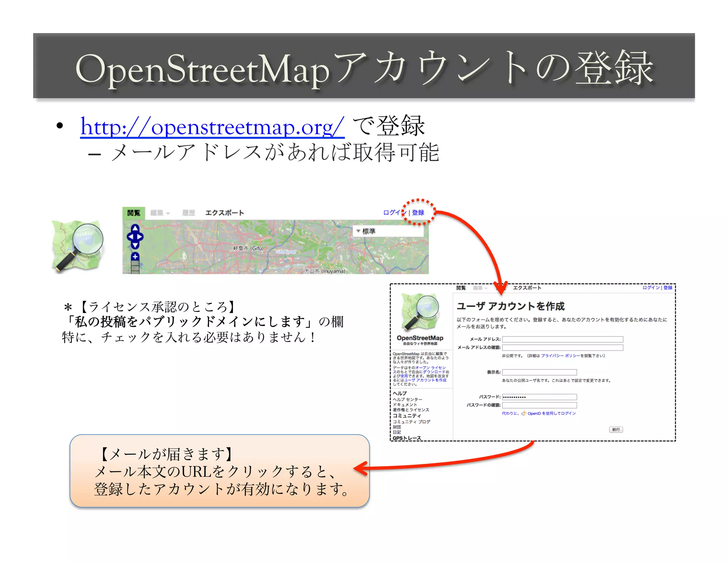This screenshot has width=728, height=562.
Task: Open the ユーザ アカウントを作成 sidebar link
Action: point(425,380)
